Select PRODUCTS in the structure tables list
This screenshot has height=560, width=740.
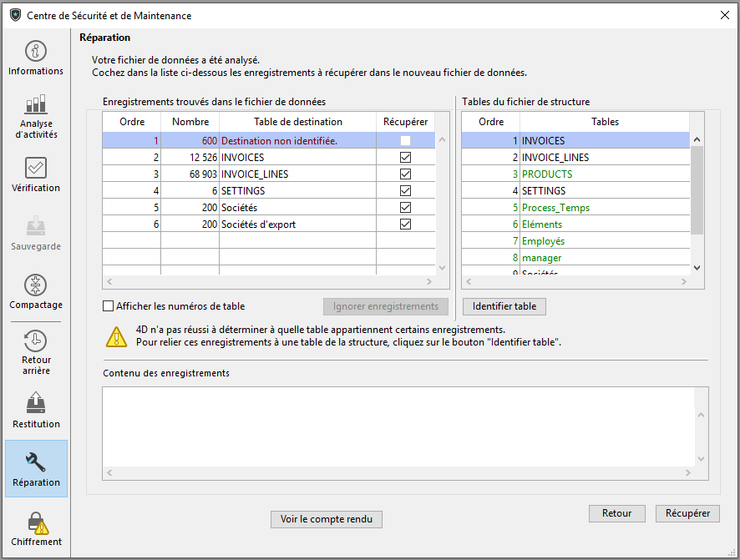click(x=547, y=174)
